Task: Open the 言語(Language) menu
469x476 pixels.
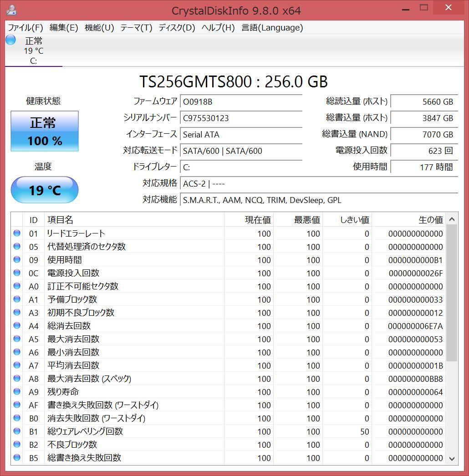Action: [x=272, y=28]
